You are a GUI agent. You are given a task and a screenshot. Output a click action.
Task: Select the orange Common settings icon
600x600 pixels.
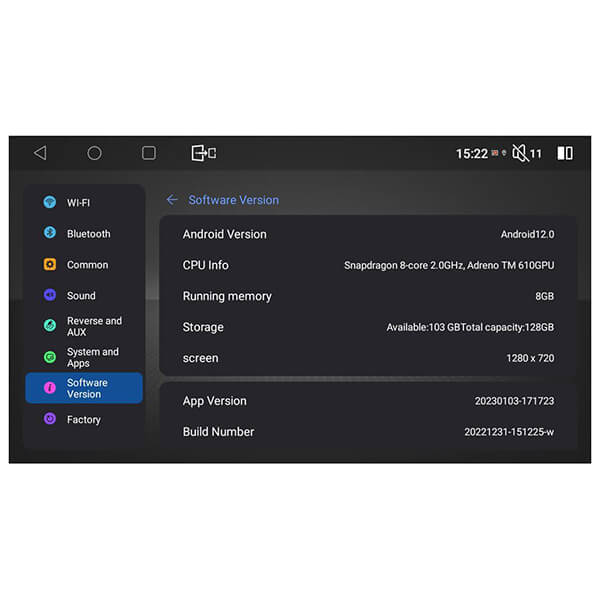click(x=50, y=265)
